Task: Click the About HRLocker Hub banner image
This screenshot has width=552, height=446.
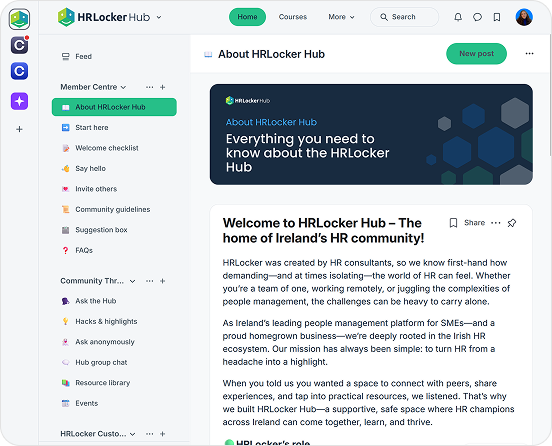Action: click(x=371, y=134)
